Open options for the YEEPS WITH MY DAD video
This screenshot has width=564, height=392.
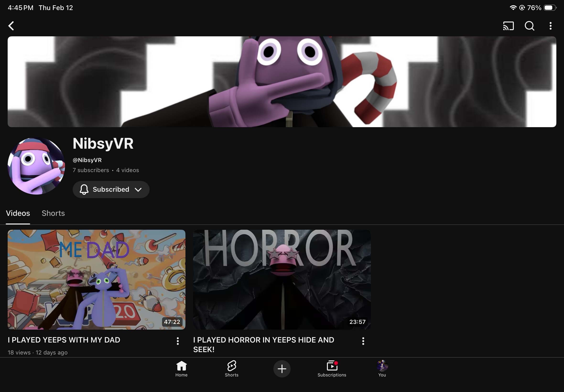coord(178,341)
